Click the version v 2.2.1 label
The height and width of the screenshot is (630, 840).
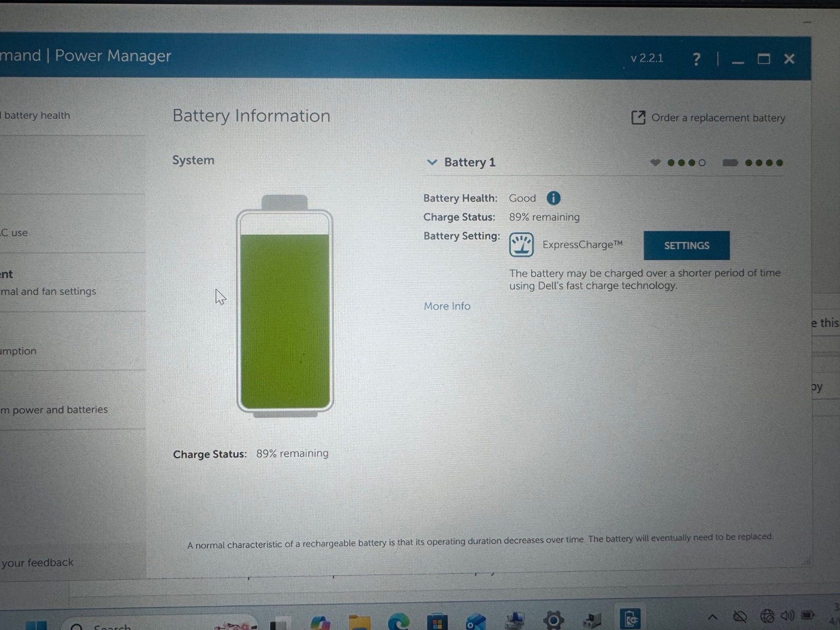[x=647, y=58]
